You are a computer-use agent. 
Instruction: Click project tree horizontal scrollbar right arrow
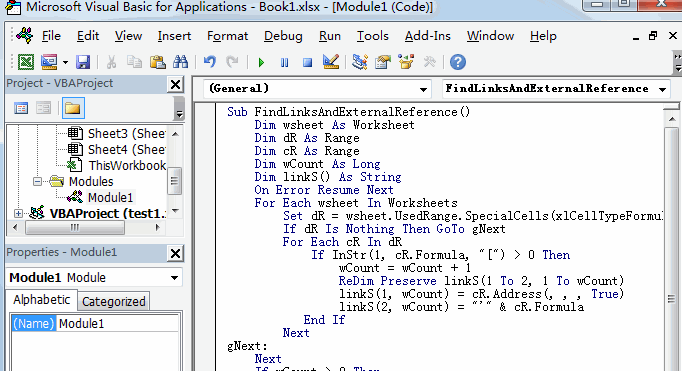[157, 227]
